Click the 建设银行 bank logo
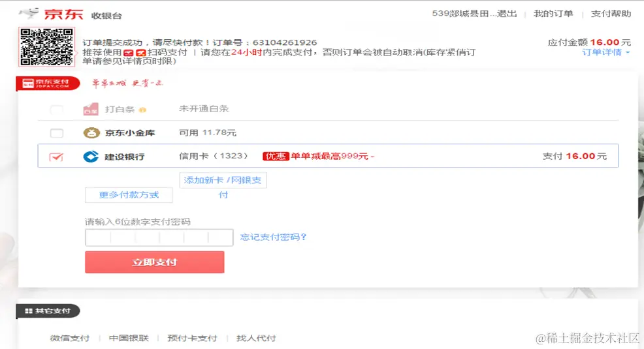Screen dimensions: 644x349 pyautogui.click(x=91, y=157)
